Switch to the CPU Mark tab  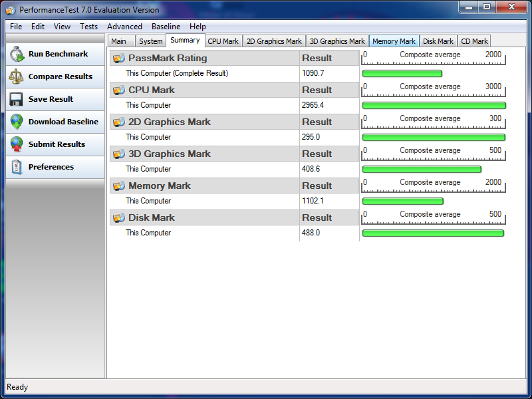coord(223,41)
